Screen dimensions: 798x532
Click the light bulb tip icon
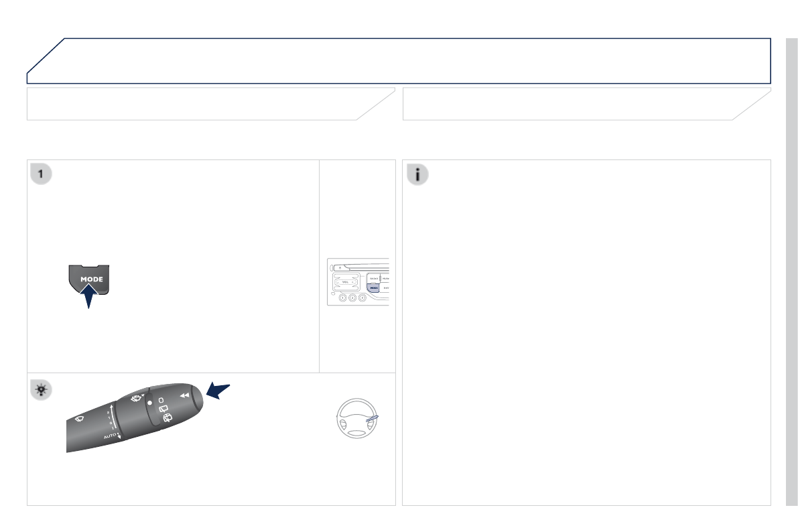42,390
